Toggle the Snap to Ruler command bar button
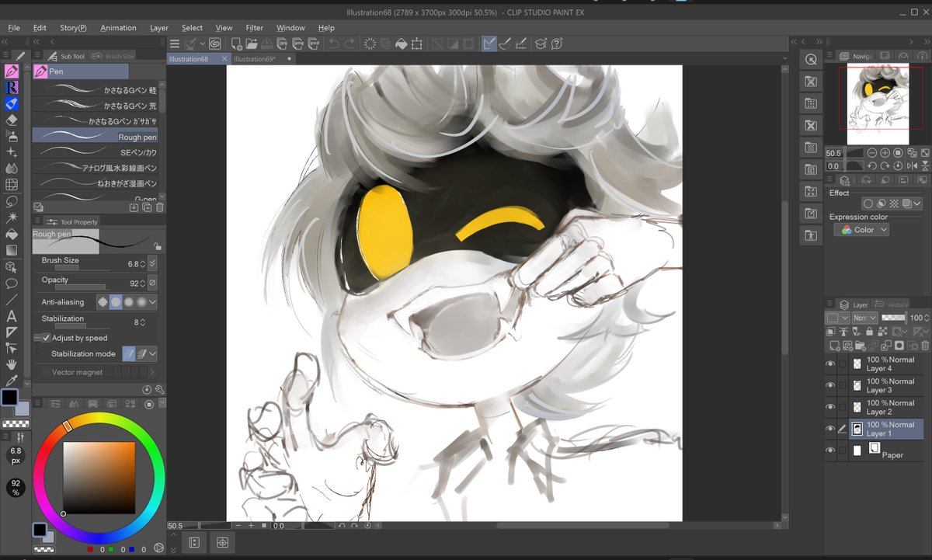Screen dimensions: 932x560 [x=489, y=44]
